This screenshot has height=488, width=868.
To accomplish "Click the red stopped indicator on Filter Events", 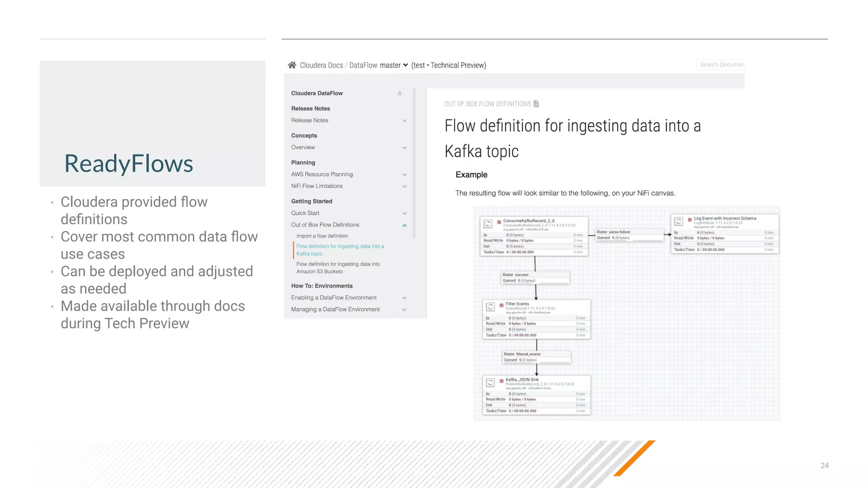I will click(x=502, y=305).
